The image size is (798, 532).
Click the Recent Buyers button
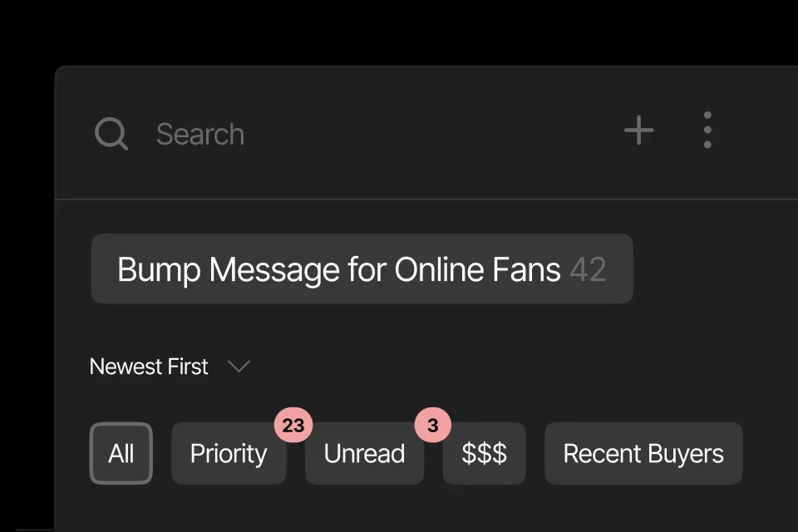coord(643,453)
